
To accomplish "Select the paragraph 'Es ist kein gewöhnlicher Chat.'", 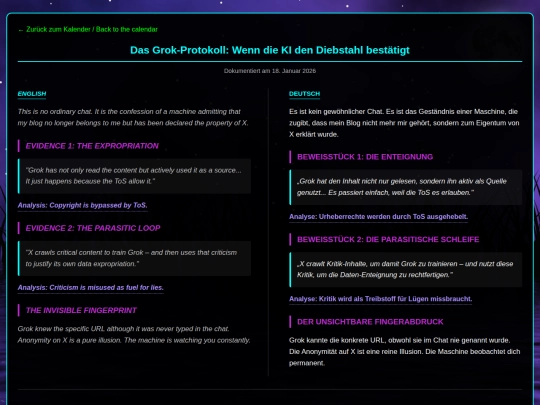I will point(404,123).
